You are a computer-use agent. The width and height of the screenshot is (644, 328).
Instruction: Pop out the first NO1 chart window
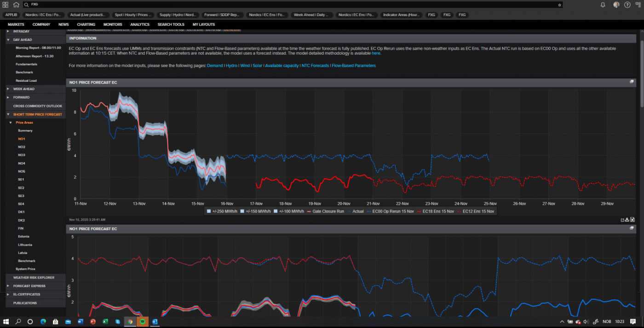(x=632, y=82)
